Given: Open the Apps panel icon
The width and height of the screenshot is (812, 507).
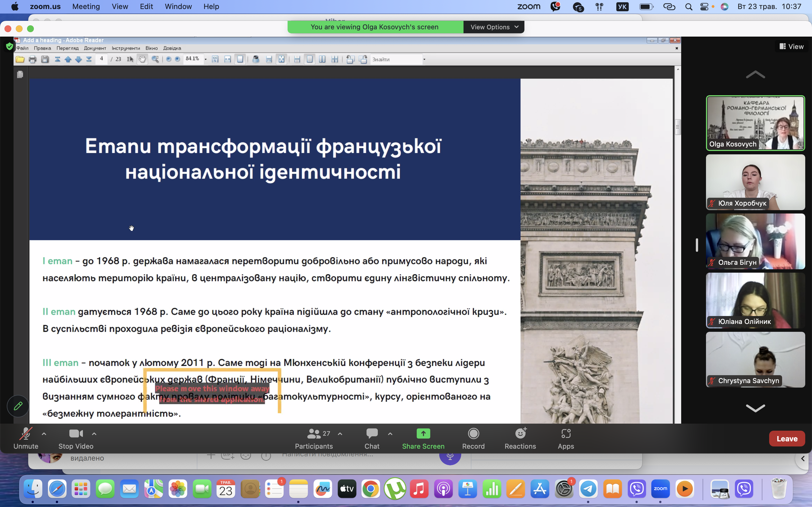Looking at the screenshot, I should (x=566, y=434).
